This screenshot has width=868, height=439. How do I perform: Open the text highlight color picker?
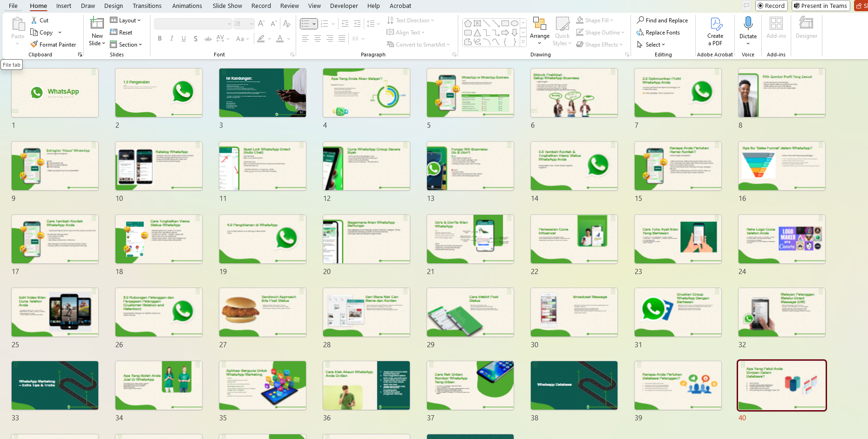(x=261, y=39)
